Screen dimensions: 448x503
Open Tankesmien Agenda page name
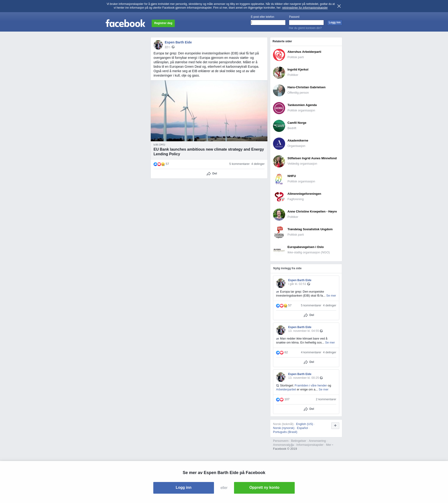pos(302,105)
